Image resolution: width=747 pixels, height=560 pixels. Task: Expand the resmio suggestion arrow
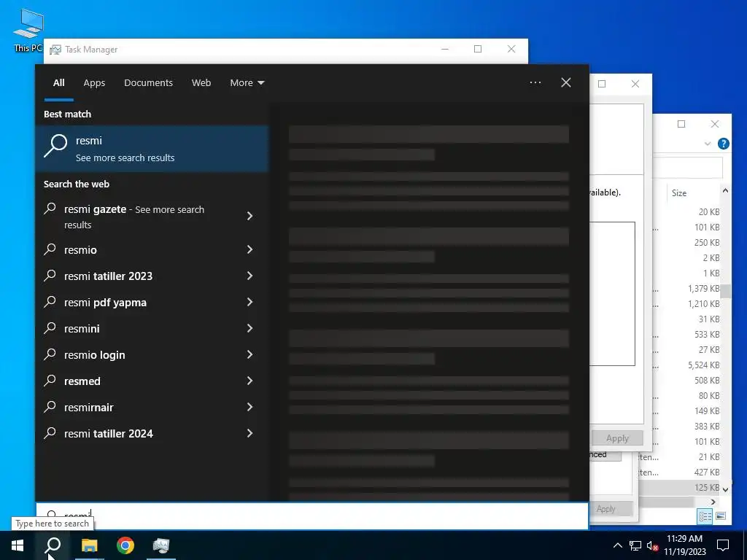pos(250,249)
